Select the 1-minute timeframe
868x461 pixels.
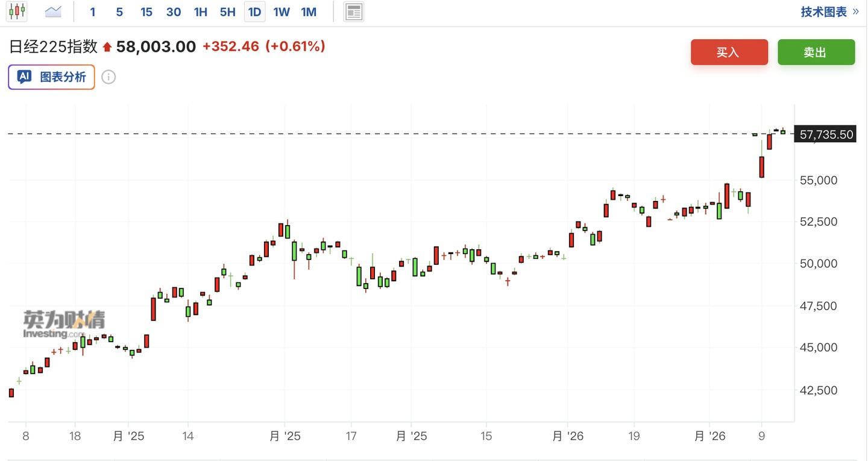[93, 12]
